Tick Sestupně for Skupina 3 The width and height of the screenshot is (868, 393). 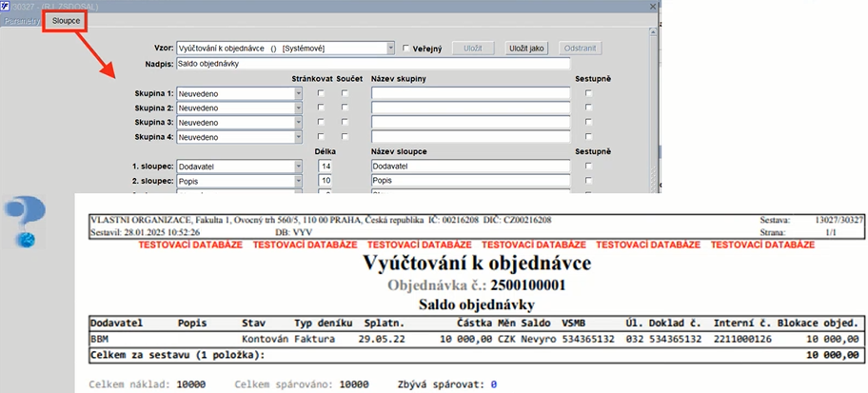point(588,123)
